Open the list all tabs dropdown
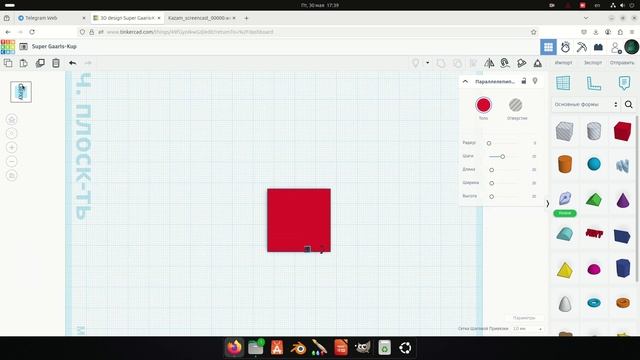 pos(586,18)
